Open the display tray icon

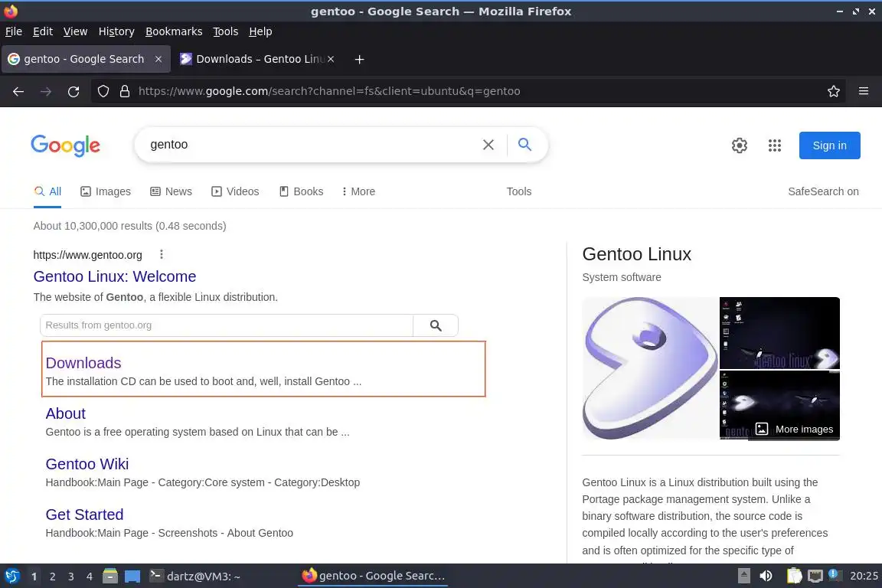[815, 576]
